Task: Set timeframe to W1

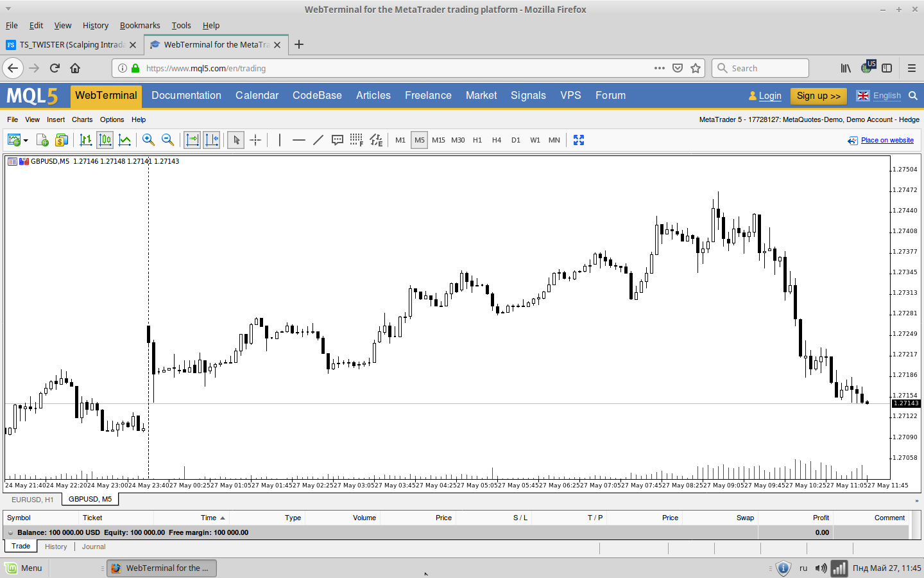Action: tap(535, 140)
